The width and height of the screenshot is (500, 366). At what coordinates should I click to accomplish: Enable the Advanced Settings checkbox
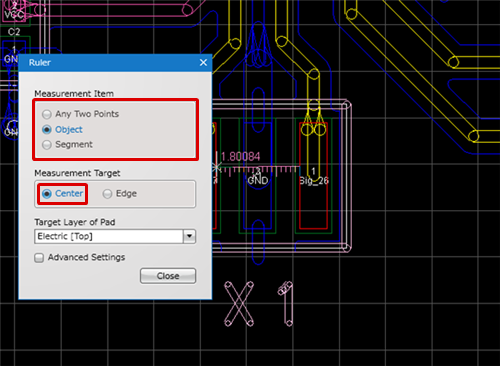[x=39, y=258]
